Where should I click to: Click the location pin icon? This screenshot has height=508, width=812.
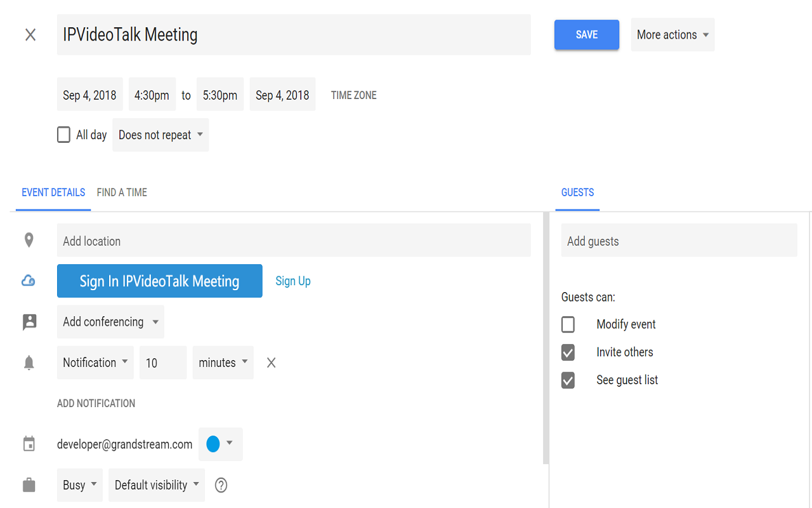29,240
